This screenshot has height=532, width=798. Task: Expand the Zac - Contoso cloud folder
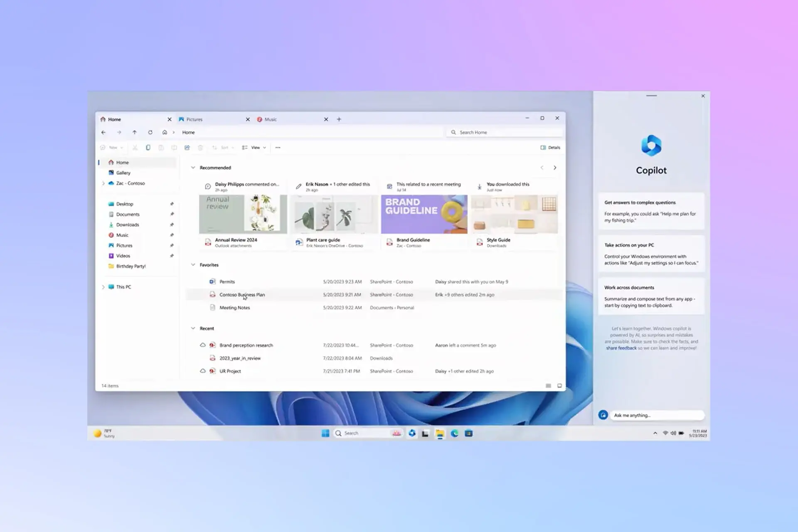103,183
